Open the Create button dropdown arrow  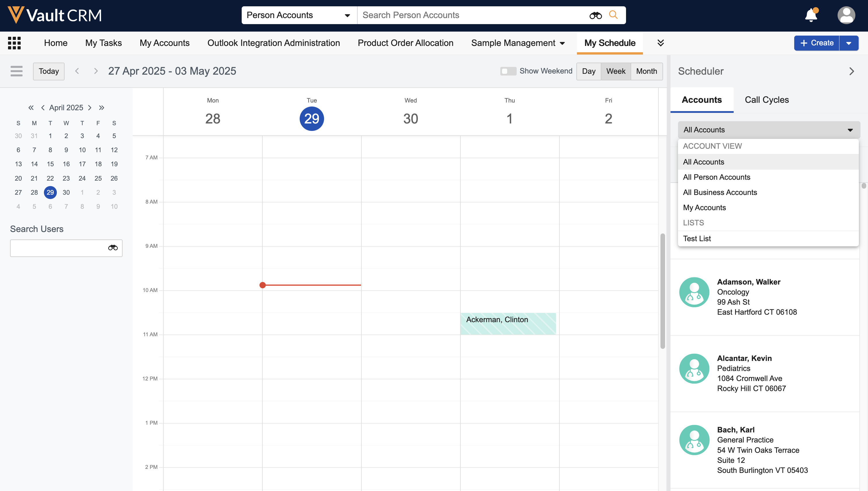pyautogui.click(x=849, y=43)
